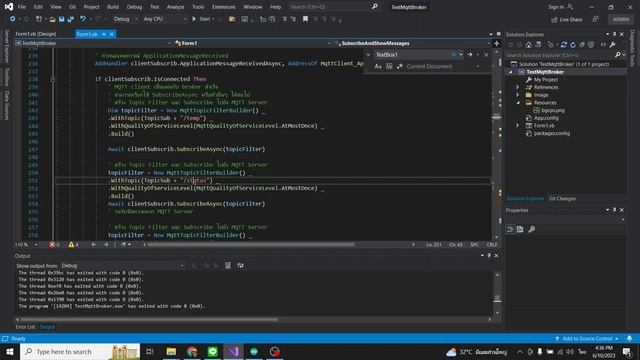
Task: Toggle the bookmark icon in toolbar
Action: click(305, 19)
